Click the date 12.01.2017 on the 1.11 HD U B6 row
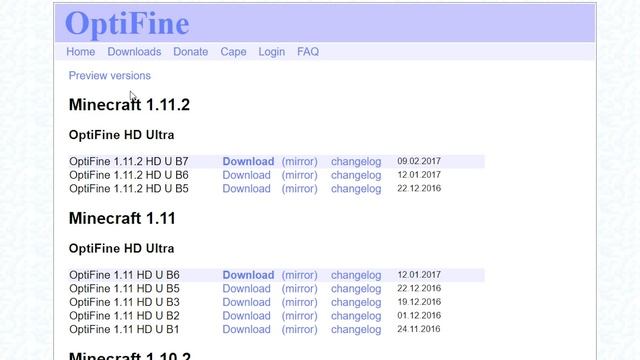The width and height of the screenshot is (640, 360). [419, 274]
